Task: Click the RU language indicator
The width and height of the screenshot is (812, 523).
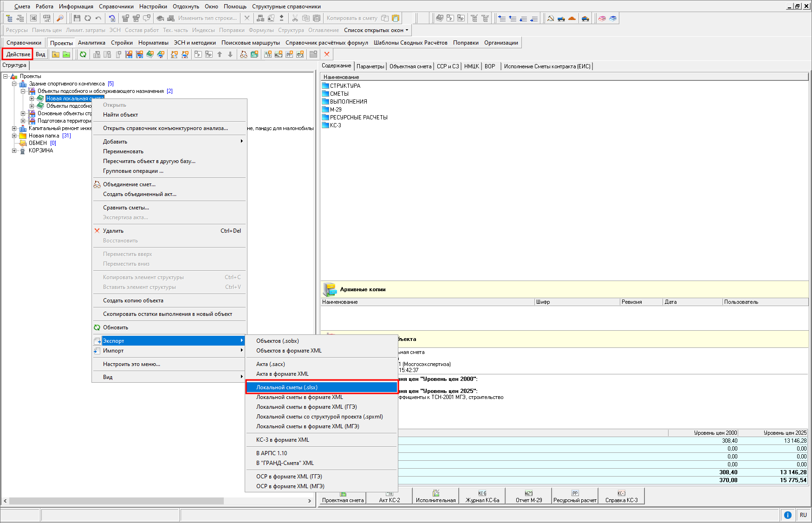Action: (803, 515)
